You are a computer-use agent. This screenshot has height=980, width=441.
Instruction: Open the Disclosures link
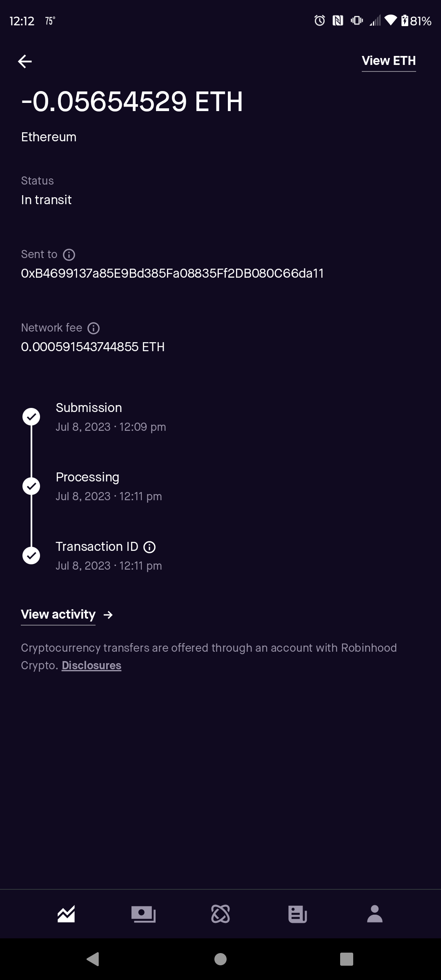91,666
